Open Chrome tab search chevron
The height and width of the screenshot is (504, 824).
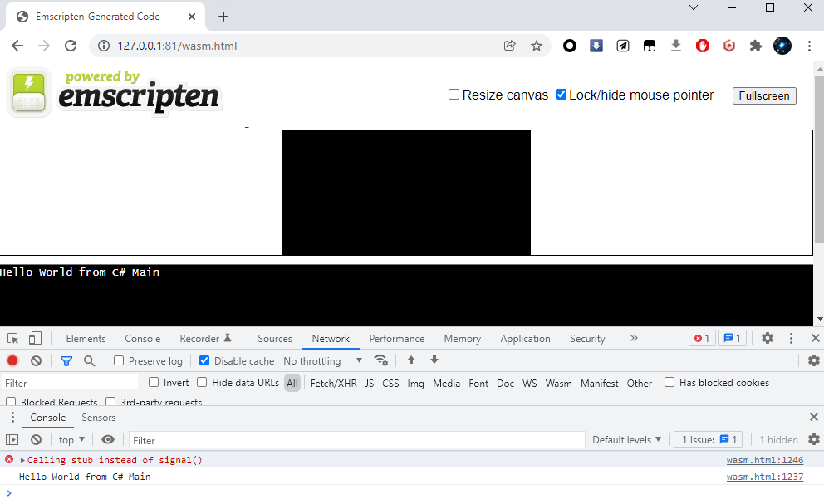click(694, 7)
